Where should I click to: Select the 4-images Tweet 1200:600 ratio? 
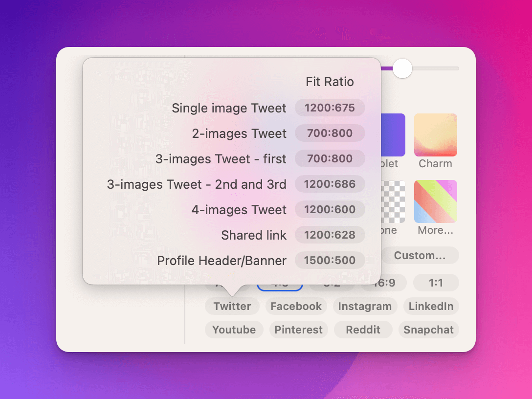pyautogui.click(x=330, y=209)
